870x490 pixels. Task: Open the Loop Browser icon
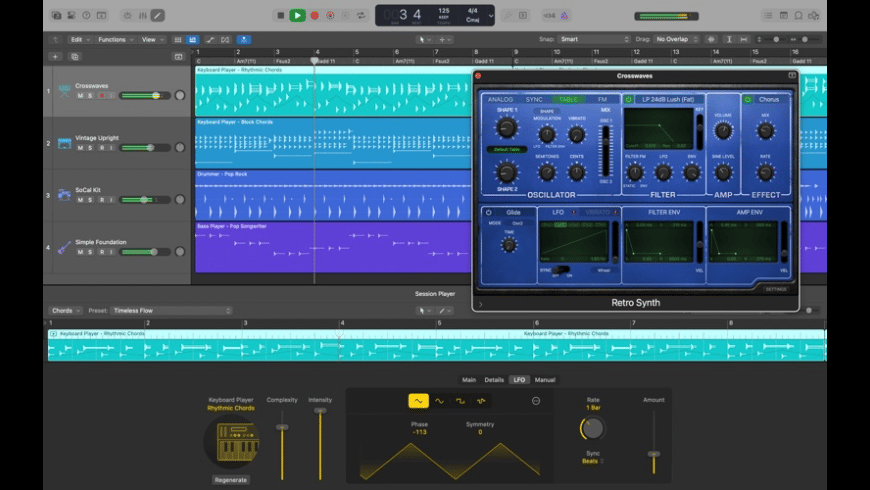coord(798,16)
